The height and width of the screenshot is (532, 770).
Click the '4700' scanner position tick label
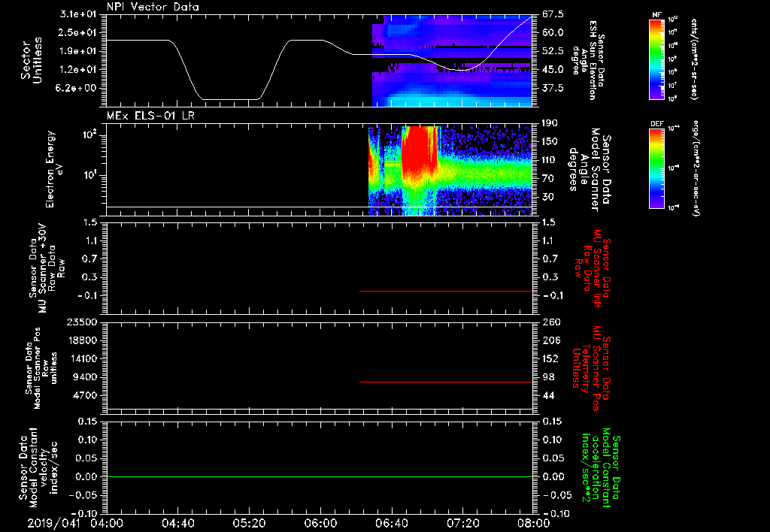(x=85, y=395)
